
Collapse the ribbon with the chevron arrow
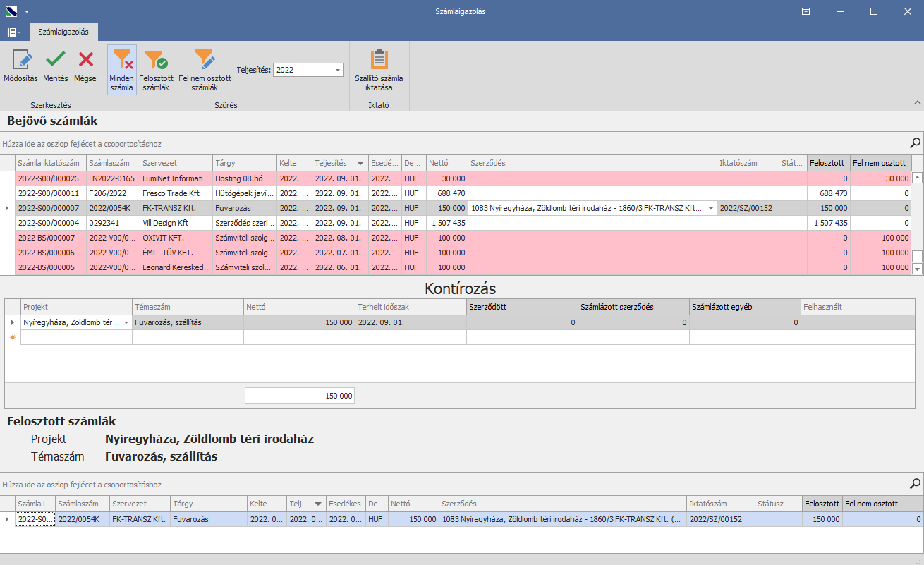click(917, 103)
